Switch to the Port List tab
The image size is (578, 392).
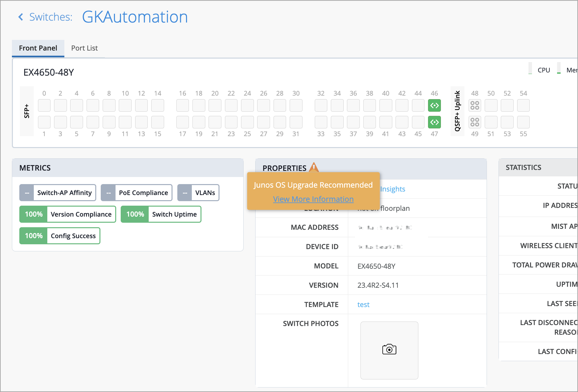(84, 48)
